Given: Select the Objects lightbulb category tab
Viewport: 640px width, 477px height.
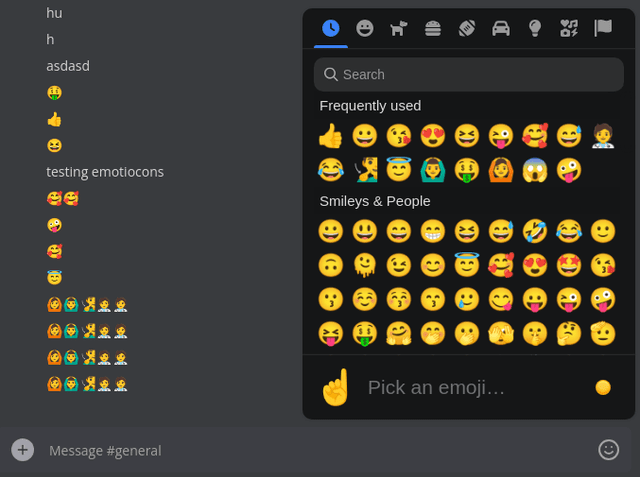Looking at the screenshot, I should pos(535,28).
